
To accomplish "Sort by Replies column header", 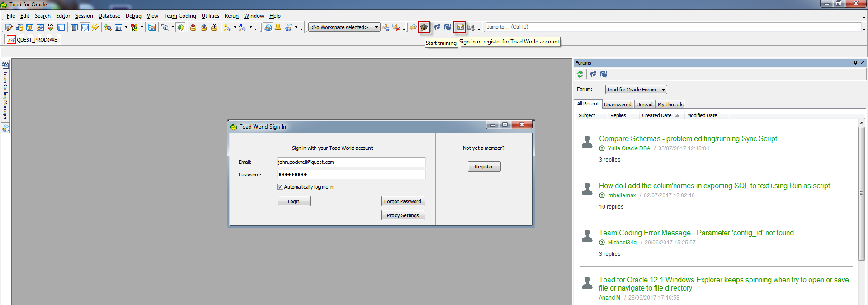I will coord(618,115).
